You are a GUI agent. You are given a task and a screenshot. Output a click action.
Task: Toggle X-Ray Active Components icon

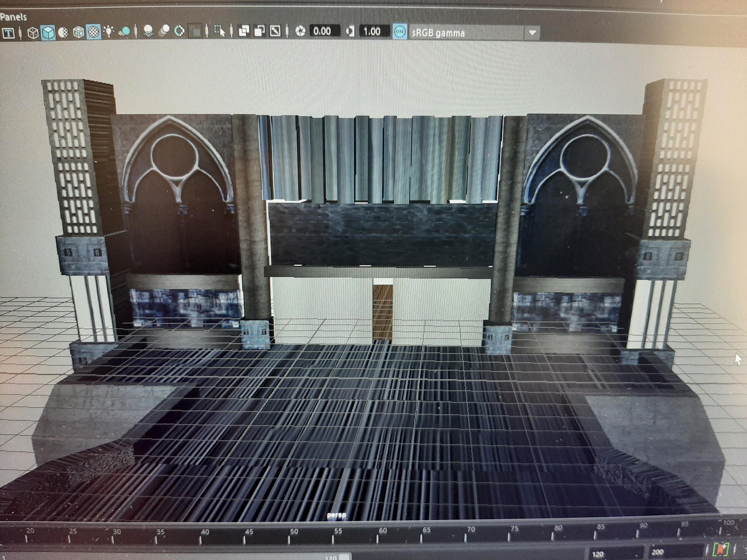tap(259, 31)
